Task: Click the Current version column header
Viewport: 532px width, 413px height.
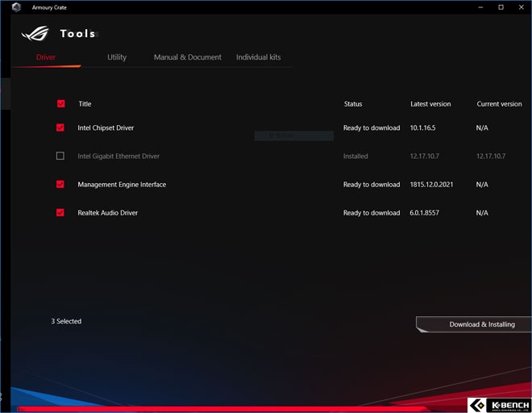Action: pyautogui.click(x=499, y=104)
